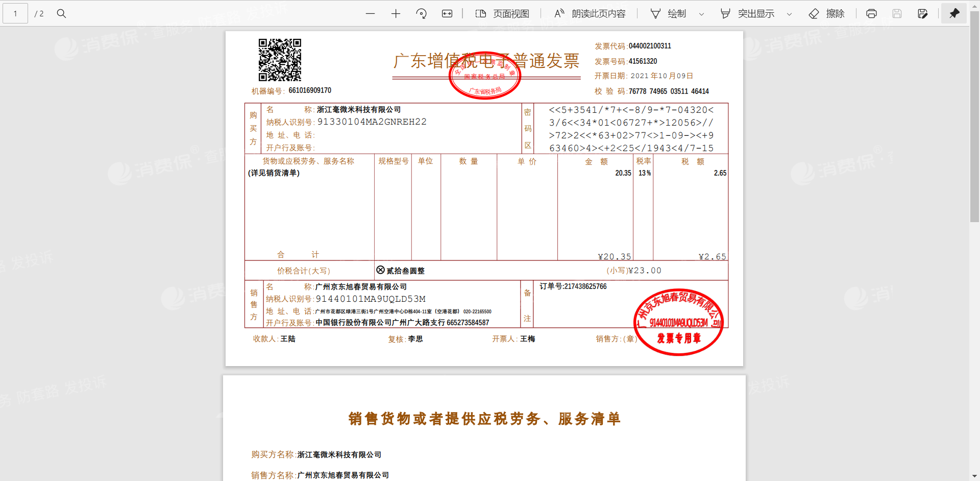The image size is (980, 481).
Task: Click seller bank account 665273584587 line
Action: (x=402, y=323)
